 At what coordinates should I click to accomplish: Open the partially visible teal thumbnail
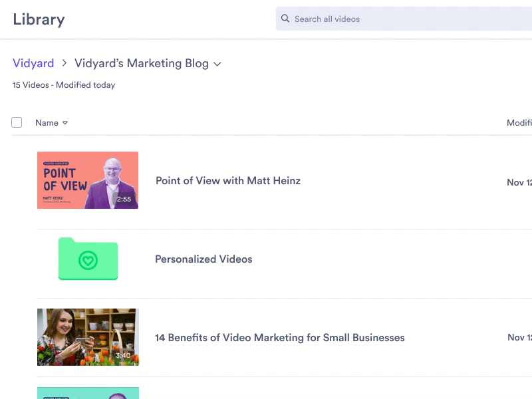click(87, 393)
